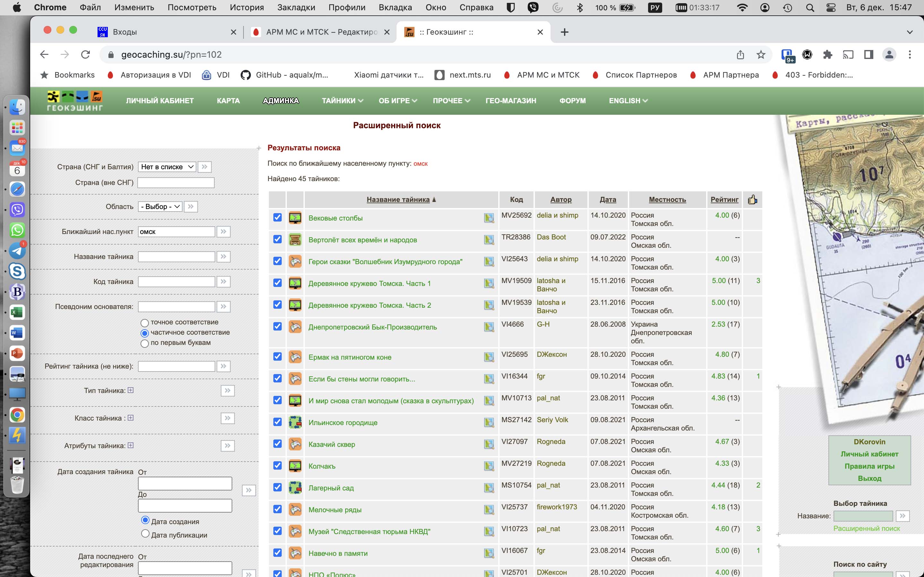The height and width of the screenshot is (577, 924).
Task: Bookmark page with the star icon
Action: [x=761, y=54]
